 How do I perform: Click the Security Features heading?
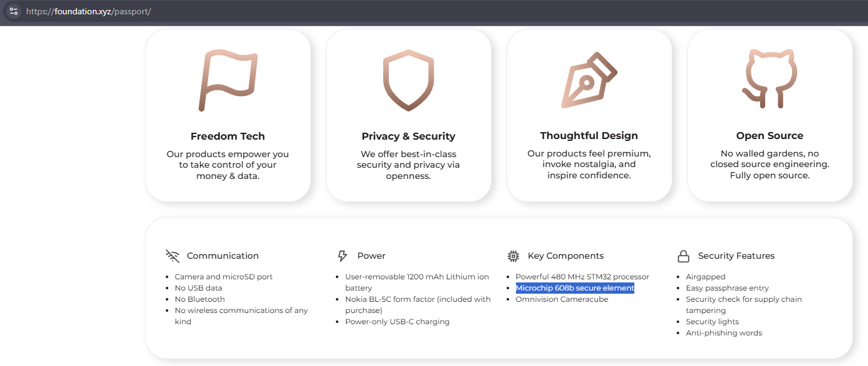pos(736,256)
